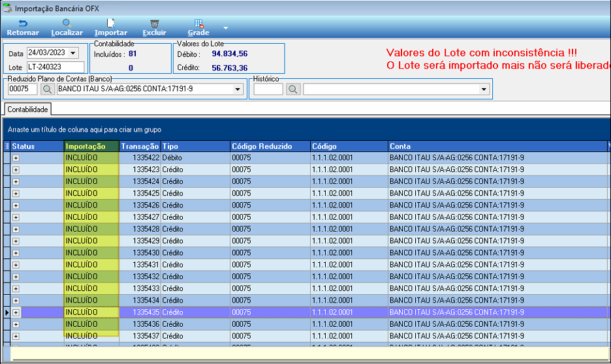This screenshot has height=364, width=611.
Task: Click the Importação Bancária OFX window icon
Action: point(7,8)
